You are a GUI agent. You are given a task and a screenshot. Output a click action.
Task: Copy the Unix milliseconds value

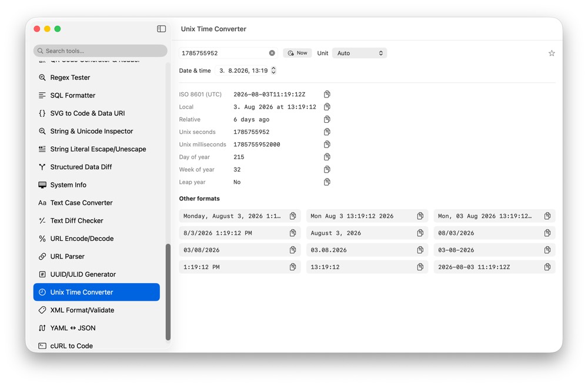[327, 145]
